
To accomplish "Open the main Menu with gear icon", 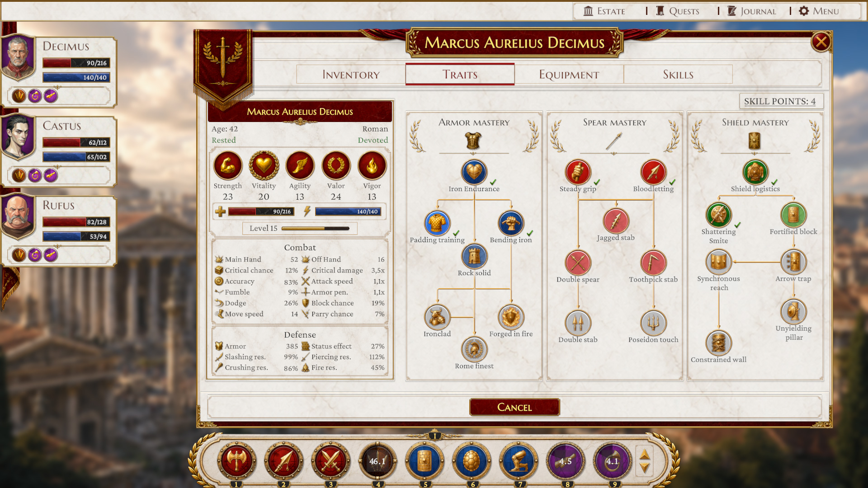I will click(x=819, y=11).
